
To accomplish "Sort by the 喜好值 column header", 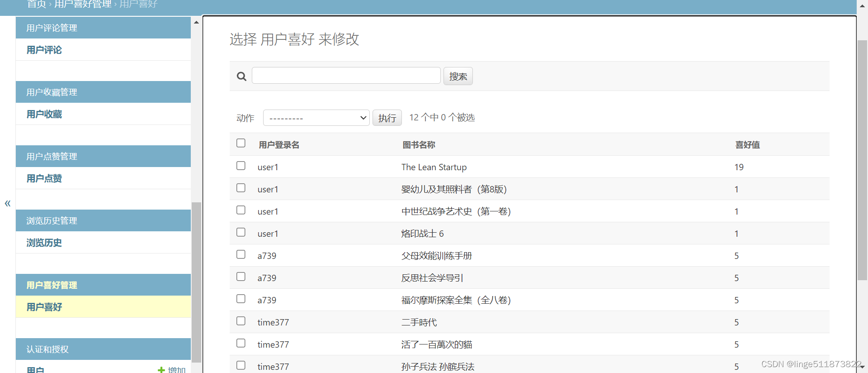I will tap(747, 145).
